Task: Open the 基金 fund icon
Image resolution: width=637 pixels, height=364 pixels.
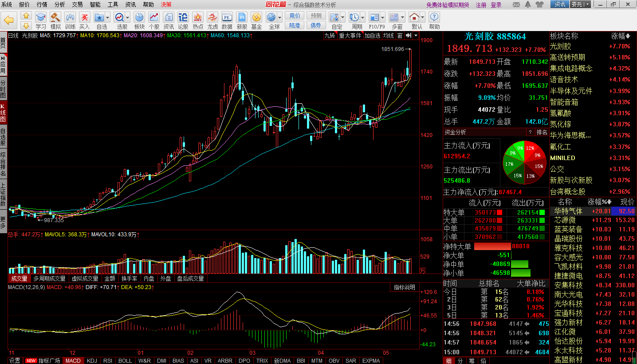Action: (x=256, y=17)
